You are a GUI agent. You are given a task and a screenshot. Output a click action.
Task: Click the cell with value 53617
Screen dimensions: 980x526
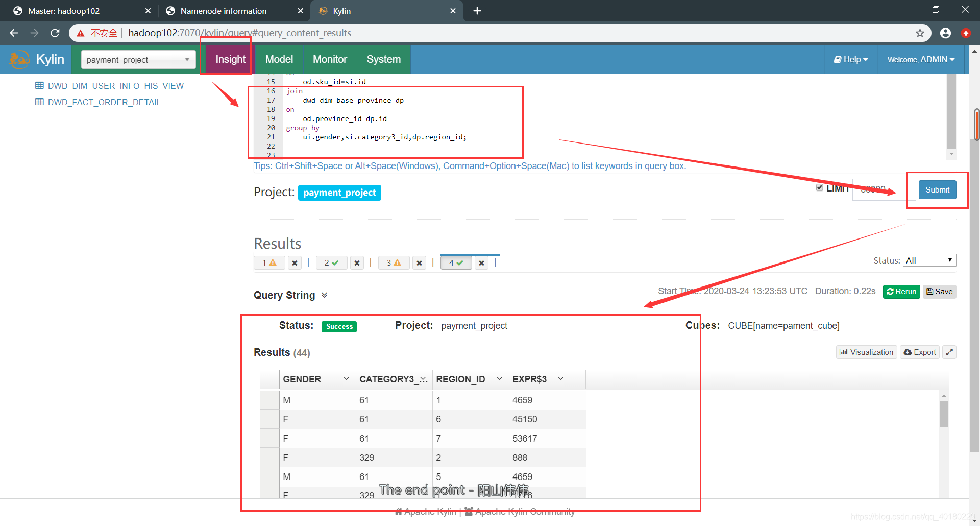point(547,439)
